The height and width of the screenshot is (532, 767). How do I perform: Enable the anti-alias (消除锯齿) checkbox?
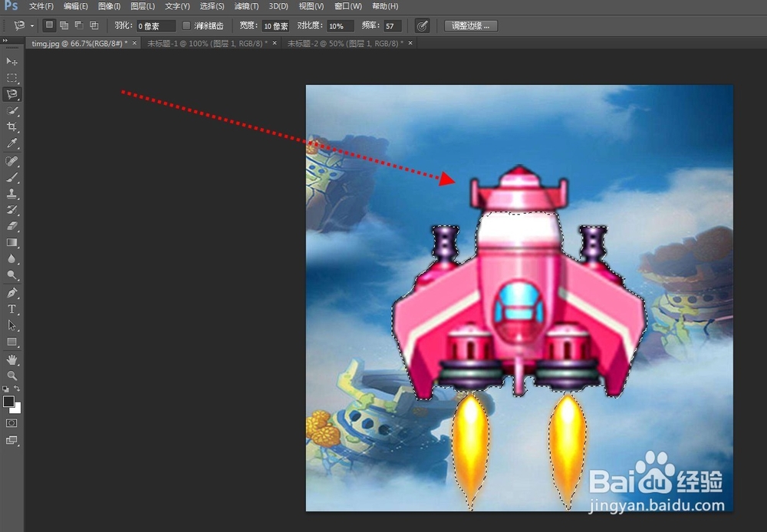(x=186, y=25)
